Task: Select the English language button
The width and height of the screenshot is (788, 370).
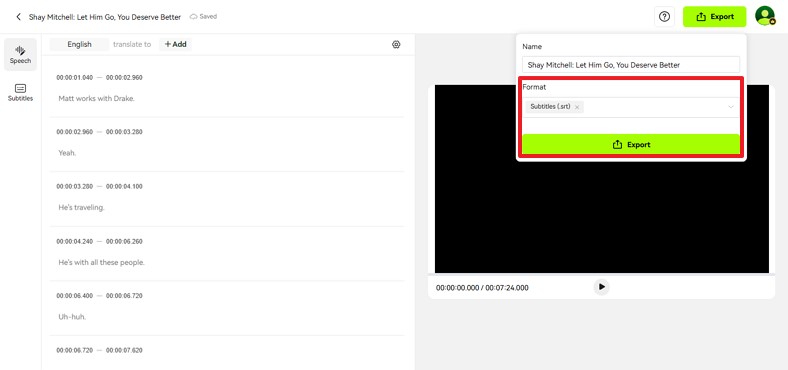Action: [x=79, y=44]
